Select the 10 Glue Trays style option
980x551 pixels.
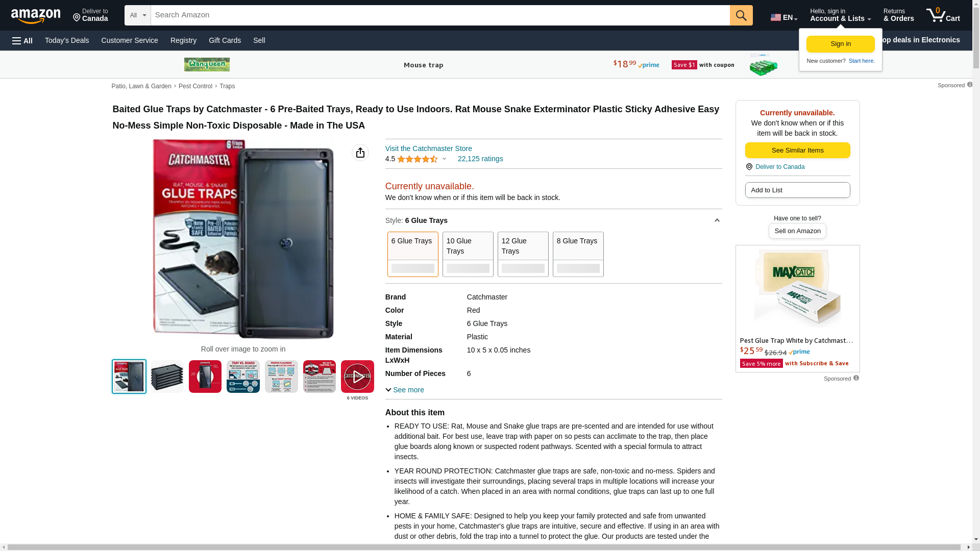[x=468, y=254]
